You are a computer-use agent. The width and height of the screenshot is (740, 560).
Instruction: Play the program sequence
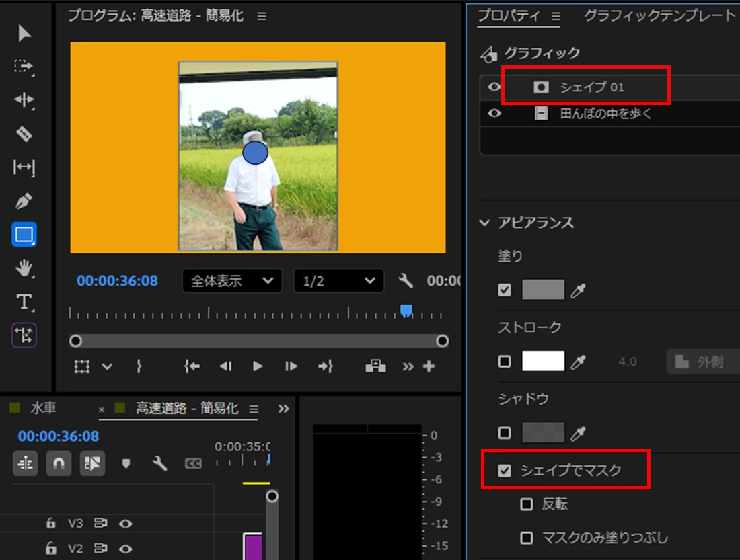258,366
